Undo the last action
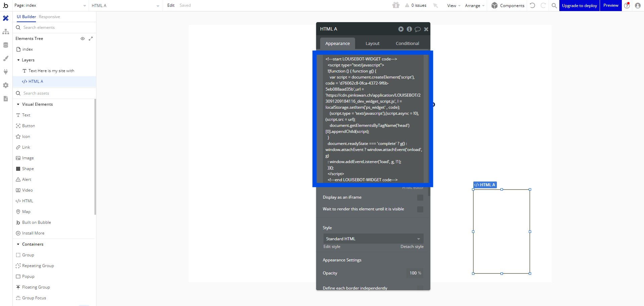The image size is (644, 306). click(532, 5)
